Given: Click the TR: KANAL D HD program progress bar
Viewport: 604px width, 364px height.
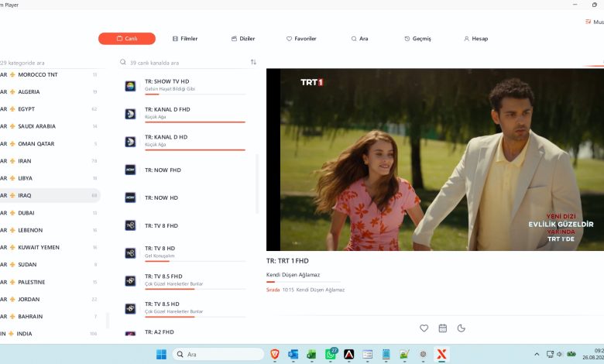Looking at the screenshot, I should pos(195,149).
